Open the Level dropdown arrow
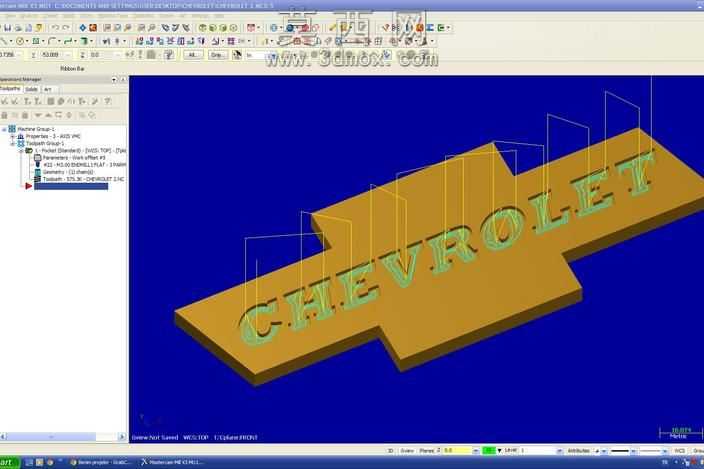The image size is (704, 469). click(559, 451)
